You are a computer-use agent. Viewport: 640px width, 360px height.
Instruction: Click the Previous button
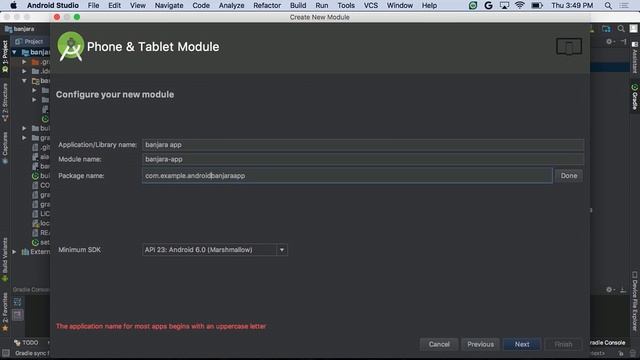pyautogui.click(x=480, y=344)
